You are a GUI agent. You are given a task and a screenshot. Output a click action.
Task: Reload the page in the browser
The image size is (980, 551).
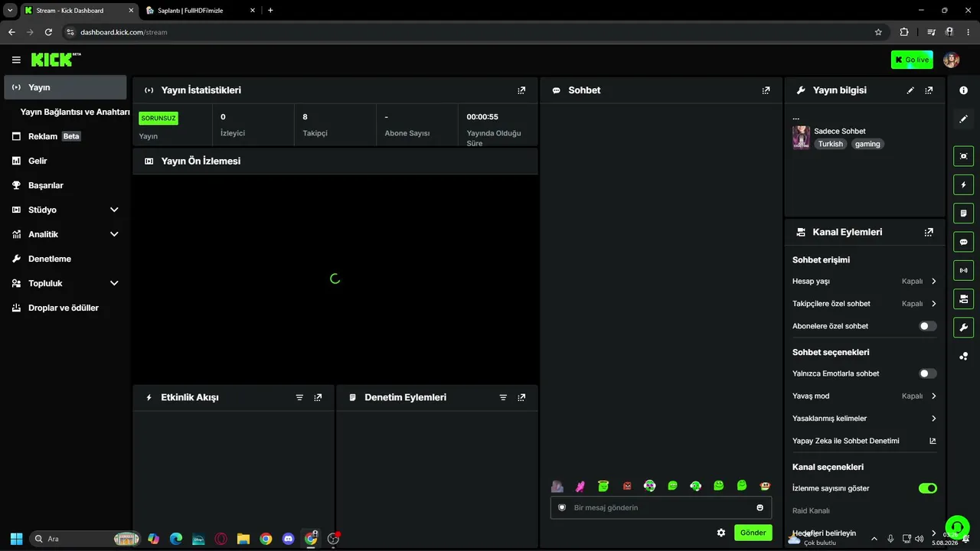click(48, 32)
